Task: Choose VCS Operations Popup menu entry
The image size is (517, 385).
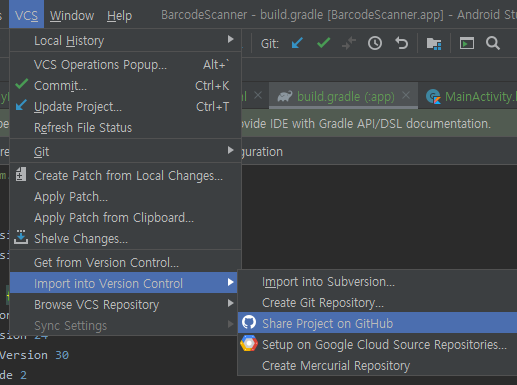Action: (x=125, y=65)
